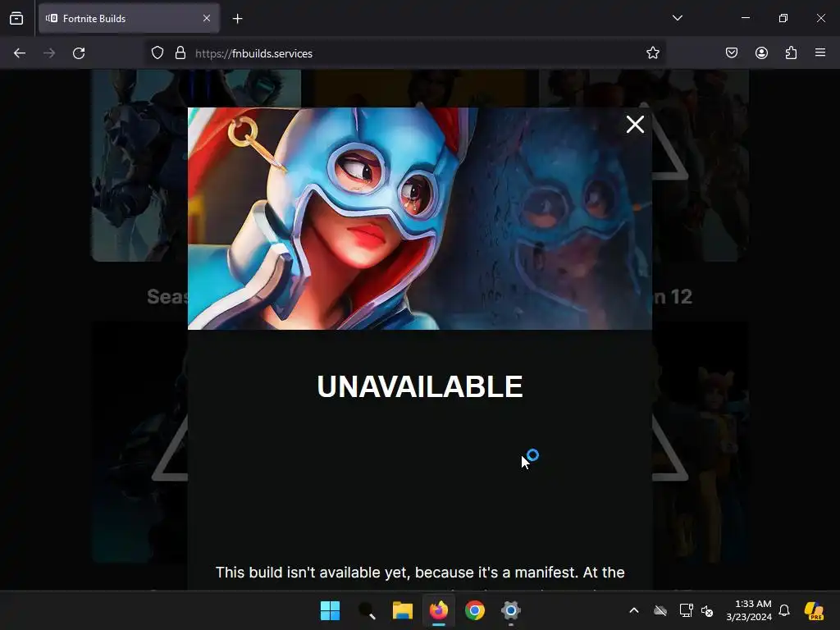
Task: Show hidden system tray icons
Action: point(634,610)
